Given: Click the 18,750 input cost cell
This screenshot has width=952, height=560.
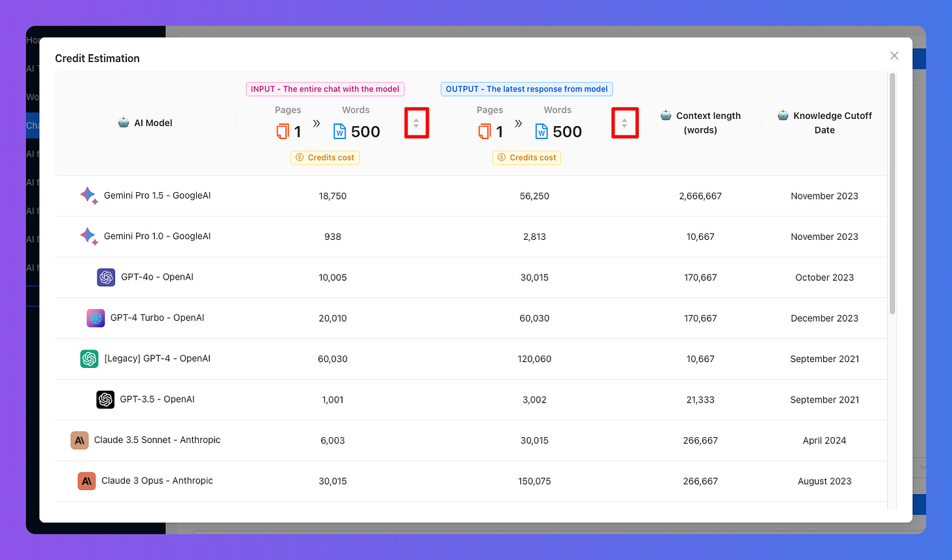Looking at the screenshot, I should point(332,196).
